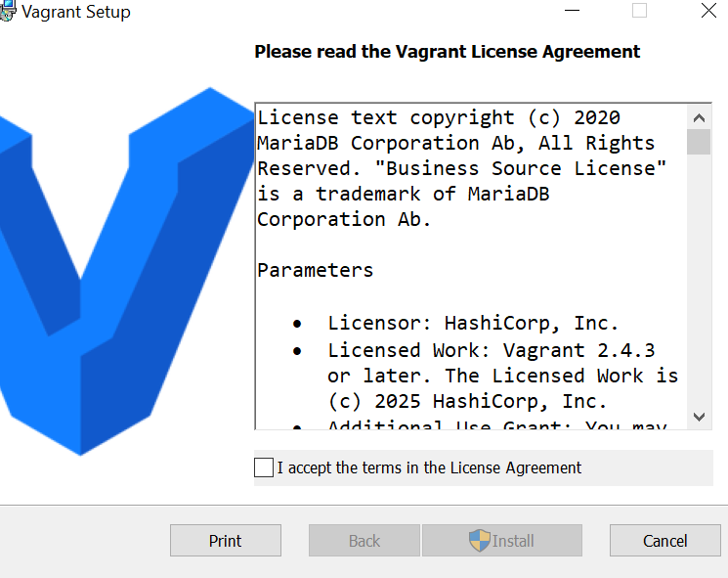Click the license scrollbar up arrow
The height and width of the screenshot is (578, 728).
click(699, 118)
